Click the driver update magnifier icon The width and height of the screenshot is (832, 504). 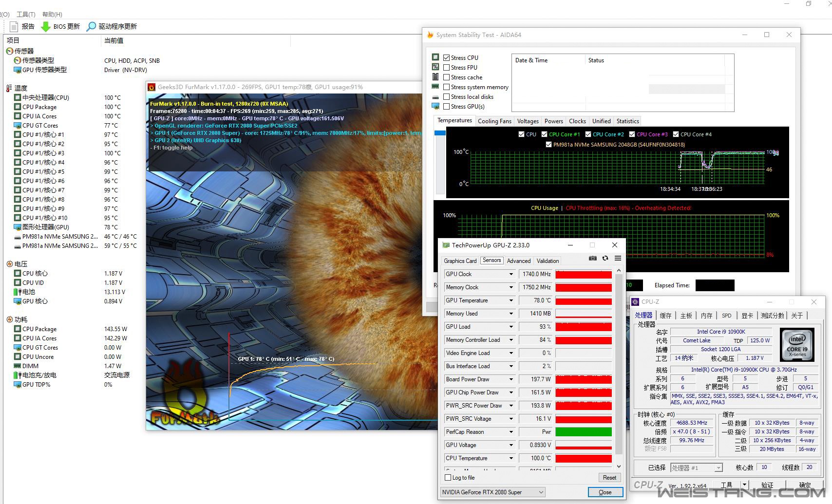pos(91,26)
